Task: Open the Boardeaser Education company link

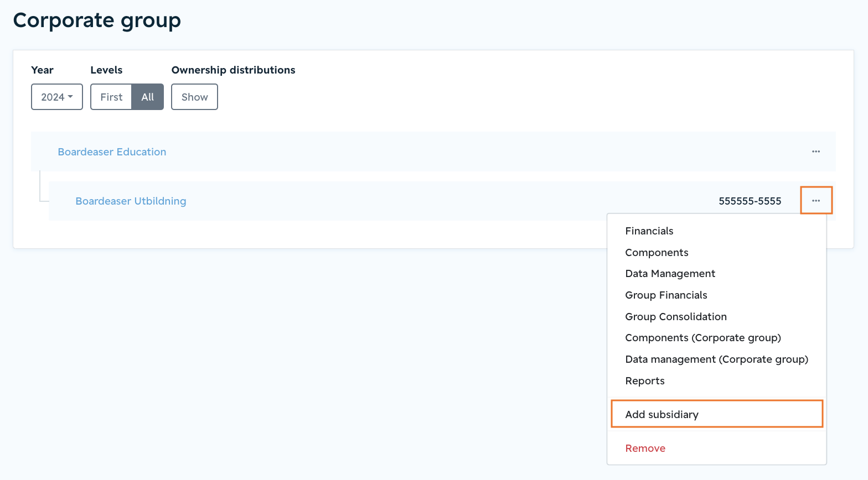Action: click(x=112, y=152)
